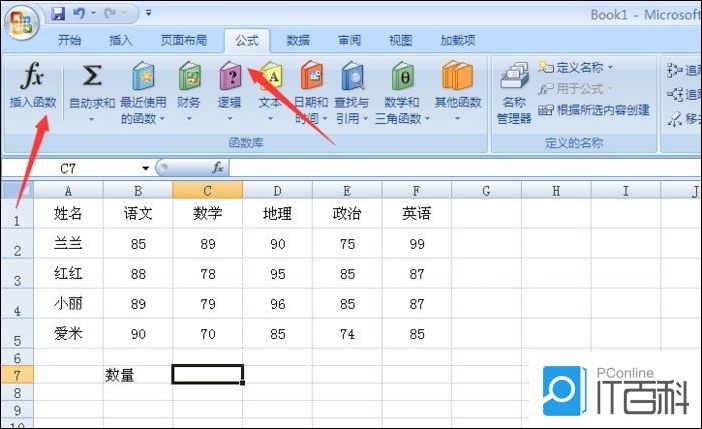Viewport: 702px width, 429px height.
Task: Customize Quick Access Toolbar dropdown
Action: (148, 13)
